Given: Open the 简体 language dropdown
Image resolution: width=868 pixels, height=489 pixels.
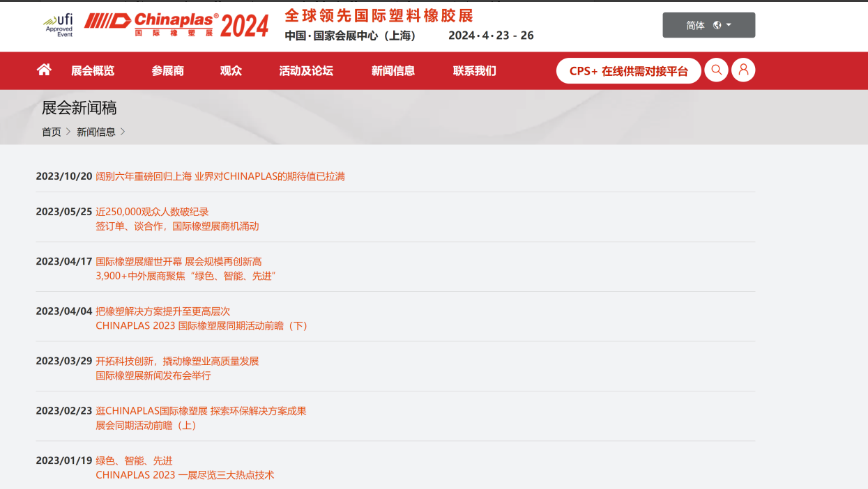Looking at the screenshot, I should click(708, 25).
